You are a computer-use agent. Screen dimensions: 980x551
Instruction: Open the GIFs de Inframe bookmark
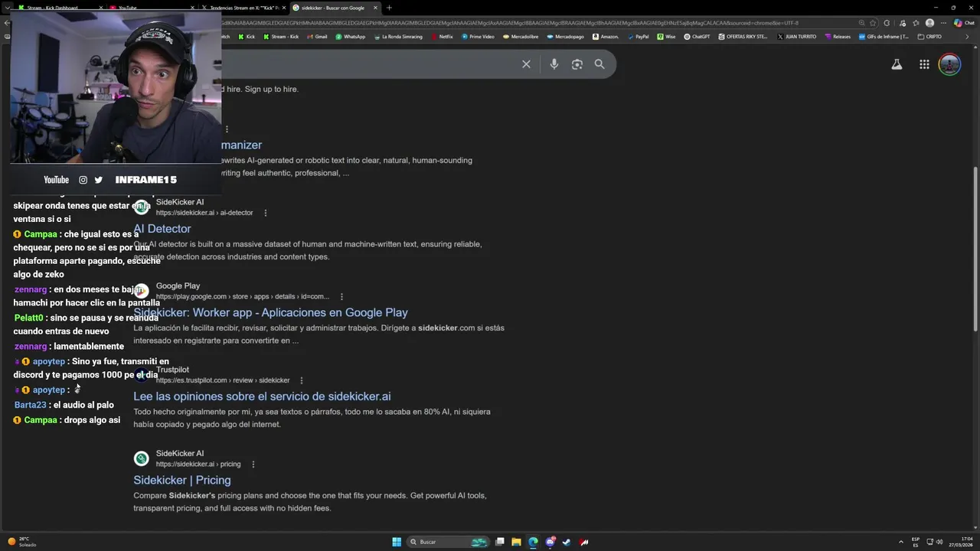[x=884, y=36]
